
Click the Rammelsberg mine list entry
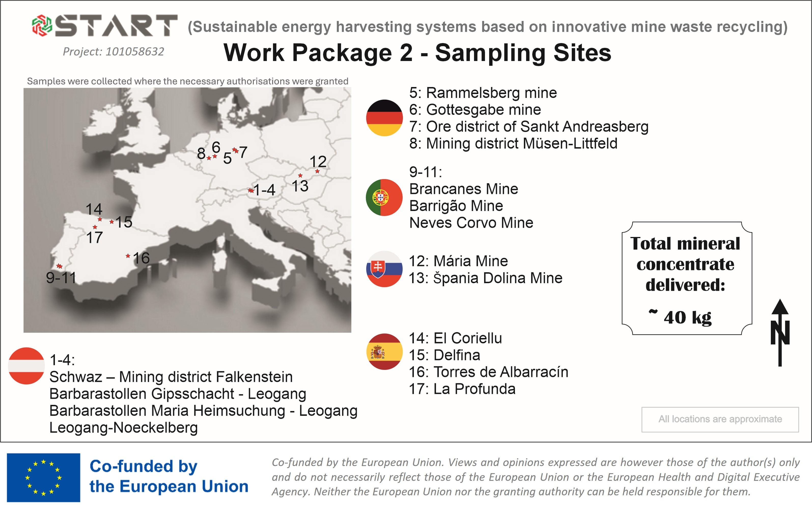click(x=483, y=93)
